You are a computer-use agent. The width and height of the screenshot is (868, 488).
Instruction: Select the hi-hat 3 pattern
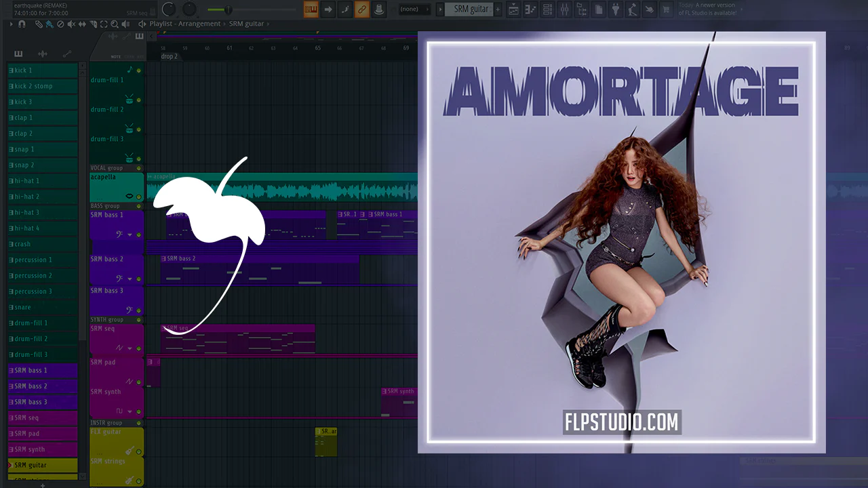pyautogui.click(x=42, y=213)
